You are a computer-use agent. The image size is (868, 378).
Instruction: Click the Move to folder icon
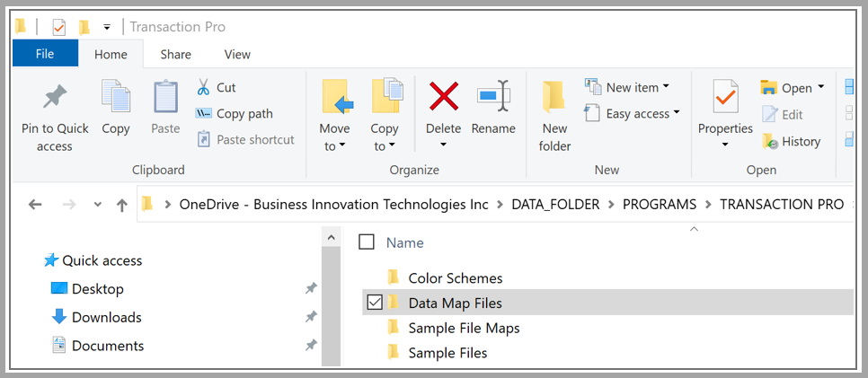(x=337, y=97)
